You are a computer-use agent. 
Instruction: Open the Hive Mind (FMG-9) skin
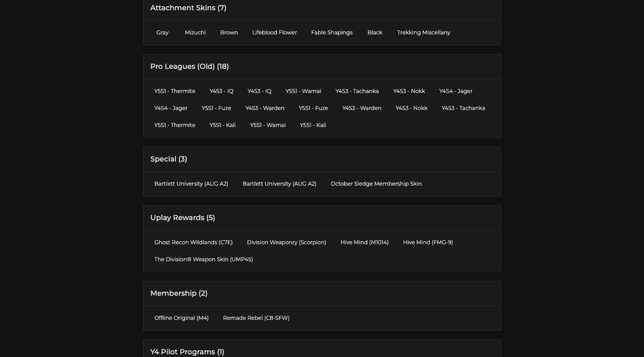428,242
